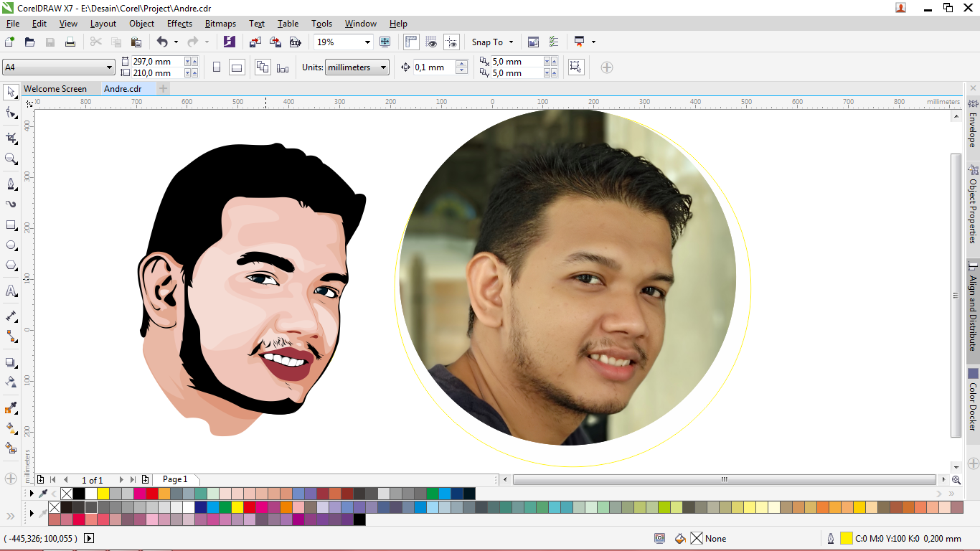Select the Polygon tool
Screen dimensions: 980x551
coord(11,265)
